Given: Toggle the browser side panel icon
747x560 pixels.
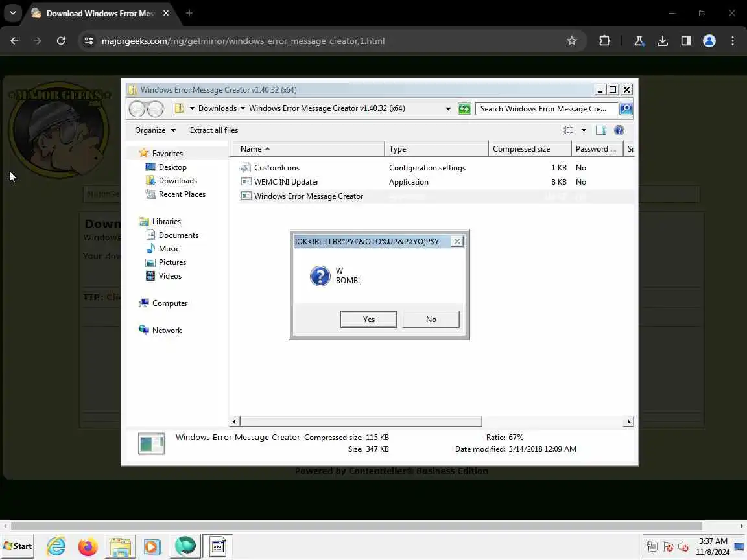Looking at the screenshot, I should (685, 41).
